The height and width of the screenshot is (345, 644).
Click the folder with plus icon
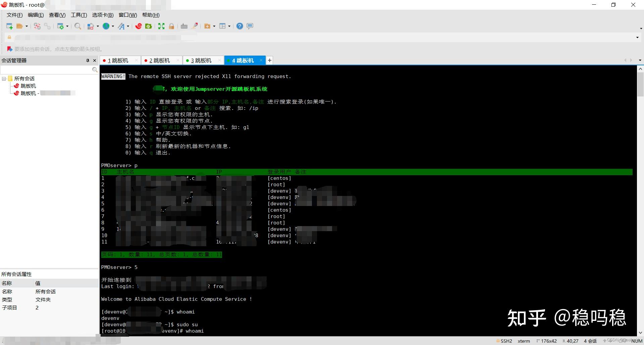coord(207,26)
